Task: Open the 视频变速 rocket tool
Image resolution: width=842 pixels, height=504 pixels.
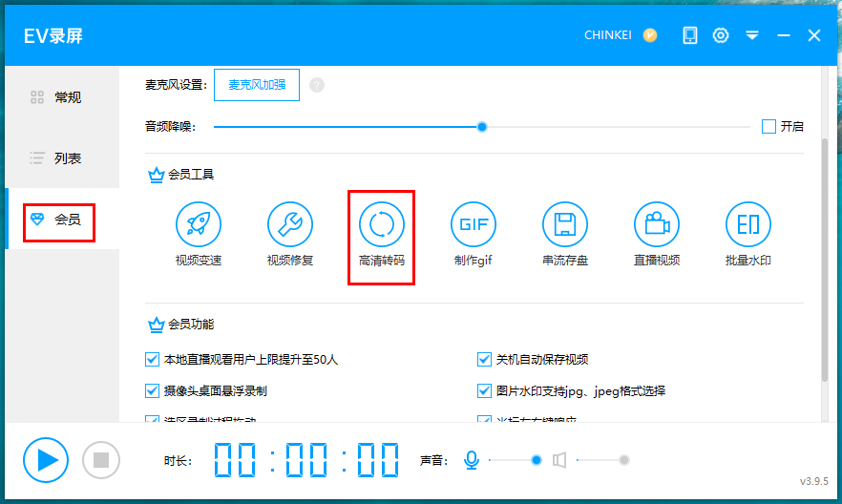Action: (x=198, y=225)
